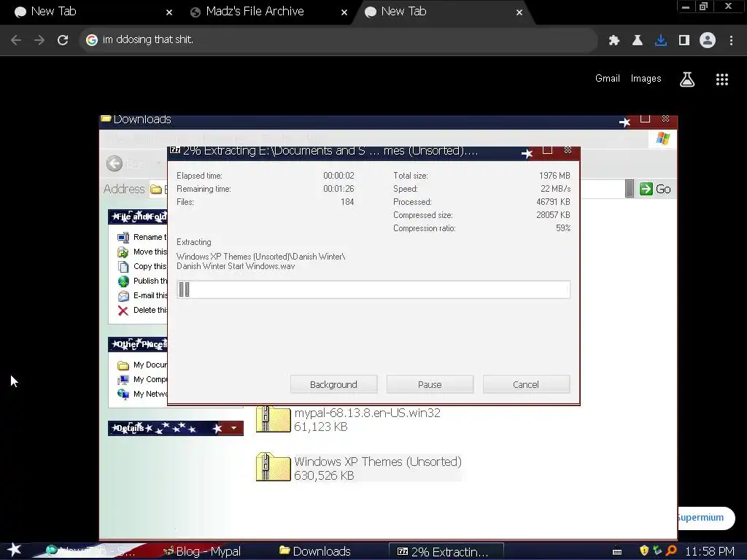Focus the address bar with search text
The height and width of the screenshot is (560, 747).
pos(338,40)
